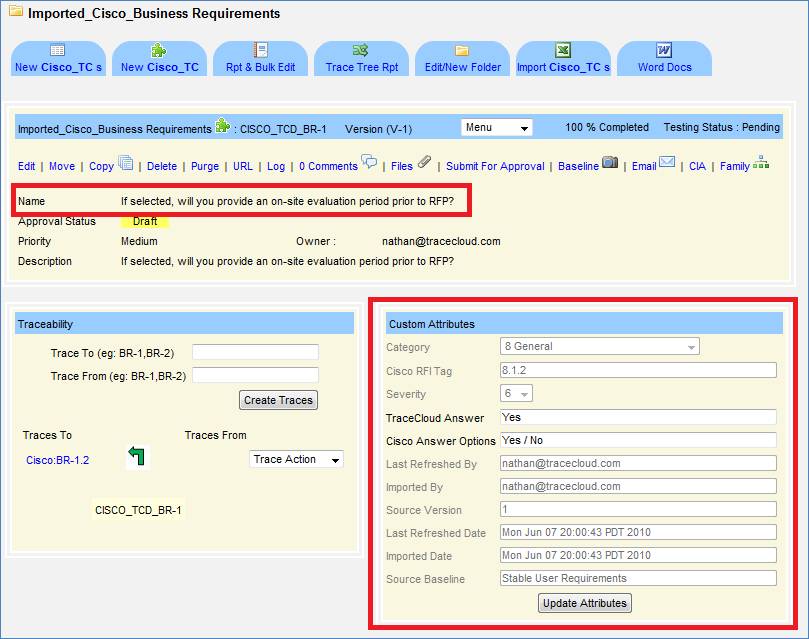809x639 pixels.
Task: Click the Purge link
Action: tap(205, 166)
